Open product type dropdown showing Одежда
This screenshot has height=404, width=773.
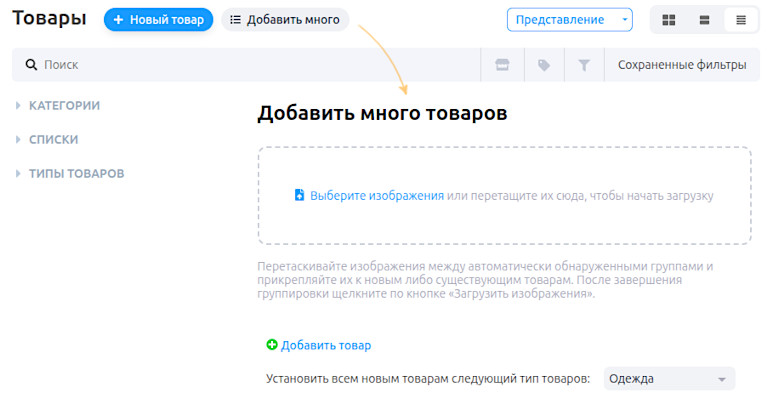tap(669, 379)
